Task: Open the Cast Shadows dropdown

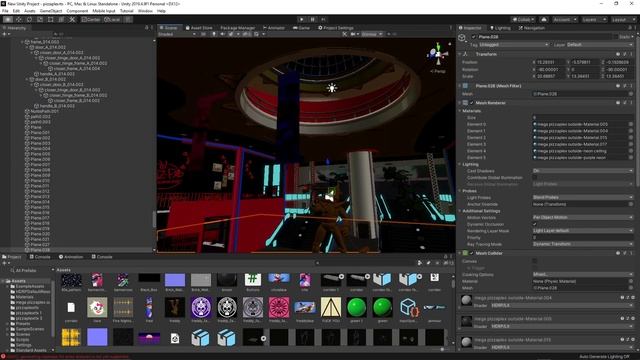Action: pos(582,171)
